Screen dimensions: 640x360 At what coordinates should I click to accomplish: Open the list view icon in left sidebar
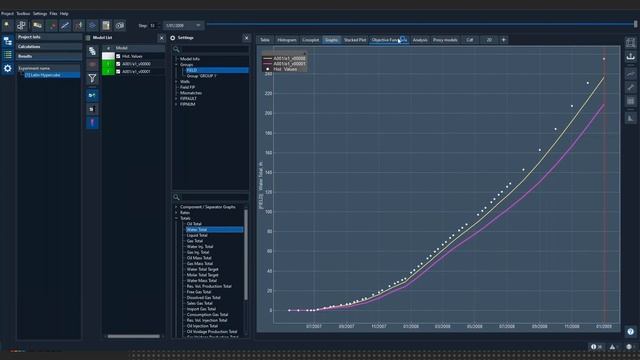(x=7, y=55)
